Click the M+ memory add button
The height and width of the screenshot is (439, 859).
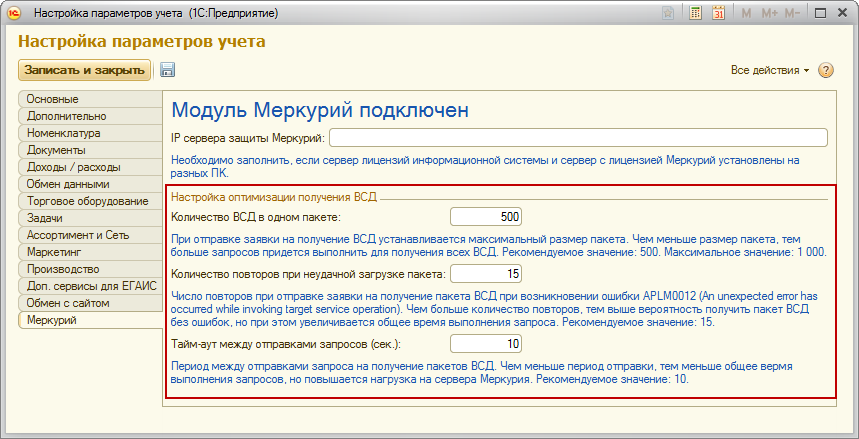tap(769, 14)
